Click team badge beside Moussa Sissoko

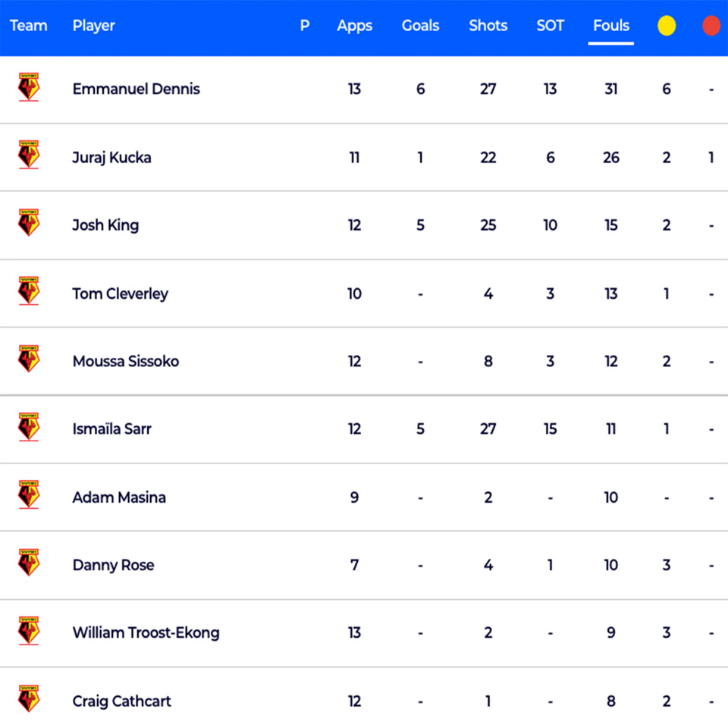click(x=28, y=359)
